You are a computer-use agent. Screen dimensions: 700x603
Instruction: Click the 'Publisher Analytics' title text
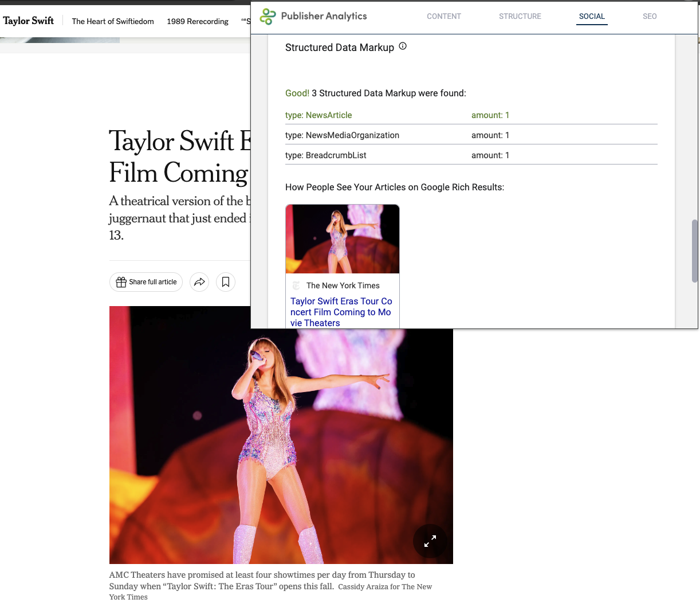coord(324,16)
